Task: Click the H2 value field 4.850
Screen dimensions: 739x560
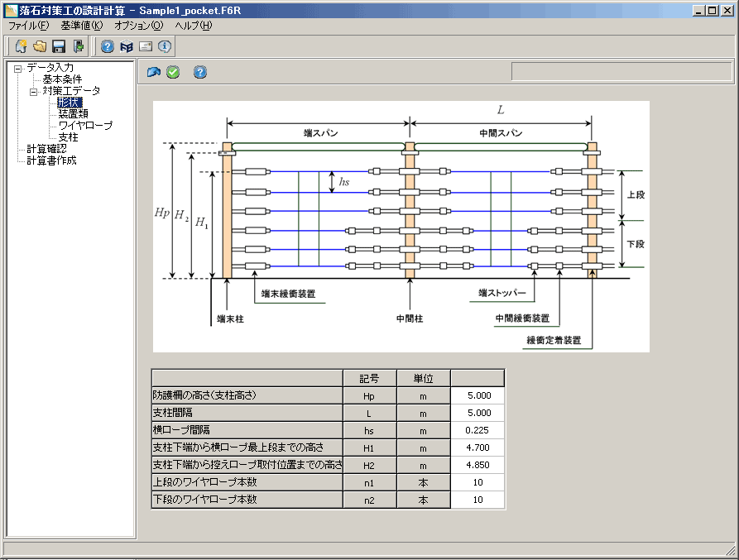Action: [477, 466]
